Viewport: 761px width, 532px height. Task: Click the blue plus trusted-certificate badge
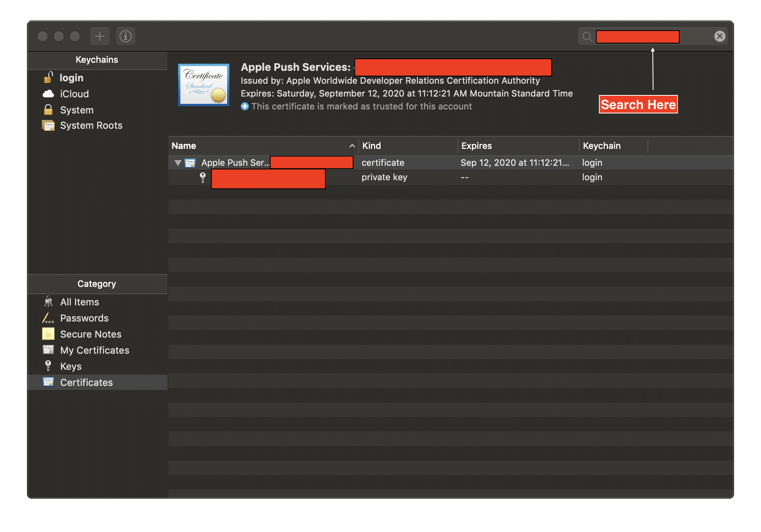tap(245, 106)
